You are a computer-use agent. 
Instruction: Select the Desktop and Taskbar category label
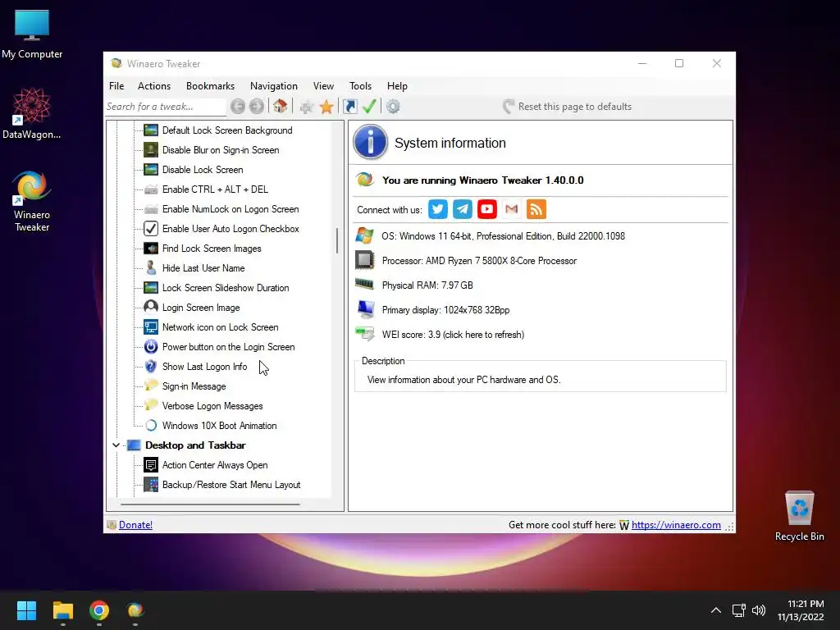[195, 445]
